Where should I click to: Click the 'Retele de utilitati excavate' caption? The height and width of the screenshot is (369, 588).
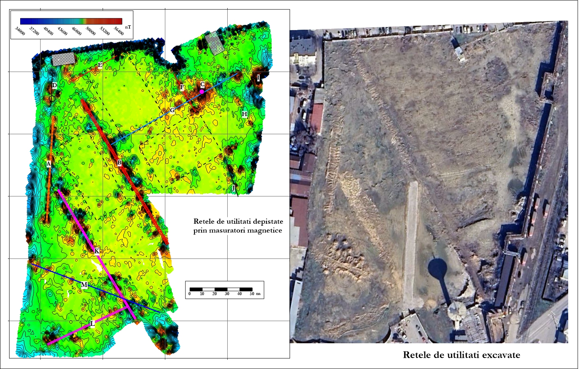pyautogui.click(x=461, y=355)
